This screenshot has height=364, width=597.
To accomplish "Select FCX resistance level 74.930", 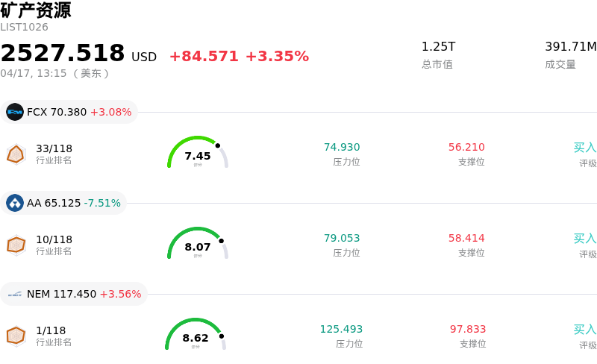I will pos(342,148).
